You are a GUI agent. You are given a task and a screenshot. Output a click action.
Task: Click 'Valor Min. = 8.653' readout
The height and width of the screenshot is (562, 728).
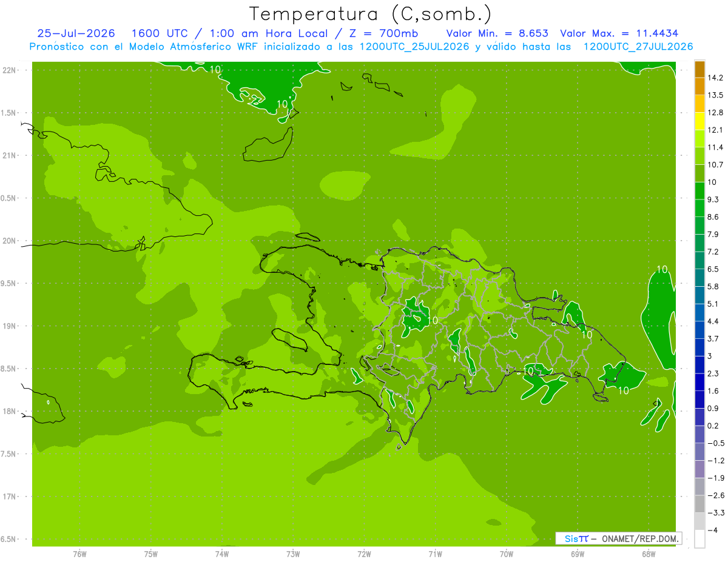pyautogui.click(x=497, y=33)
